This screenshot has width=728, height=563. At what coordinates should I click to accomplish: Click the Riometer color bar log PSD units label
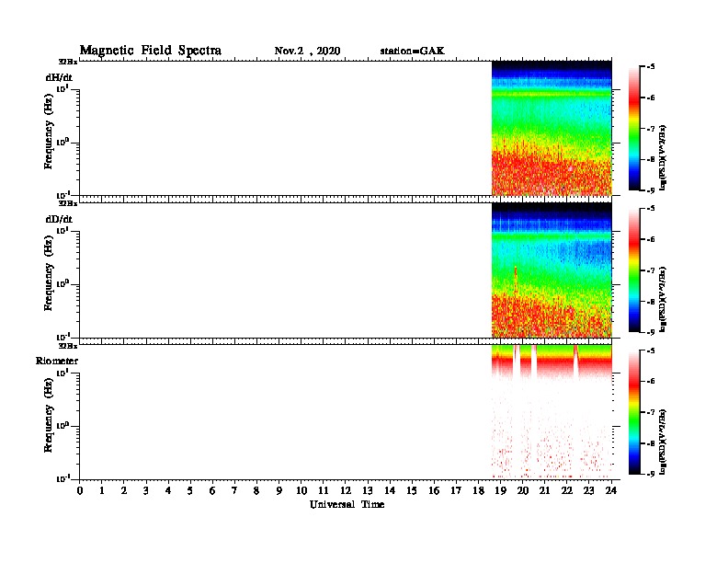[x=663, y=442]
